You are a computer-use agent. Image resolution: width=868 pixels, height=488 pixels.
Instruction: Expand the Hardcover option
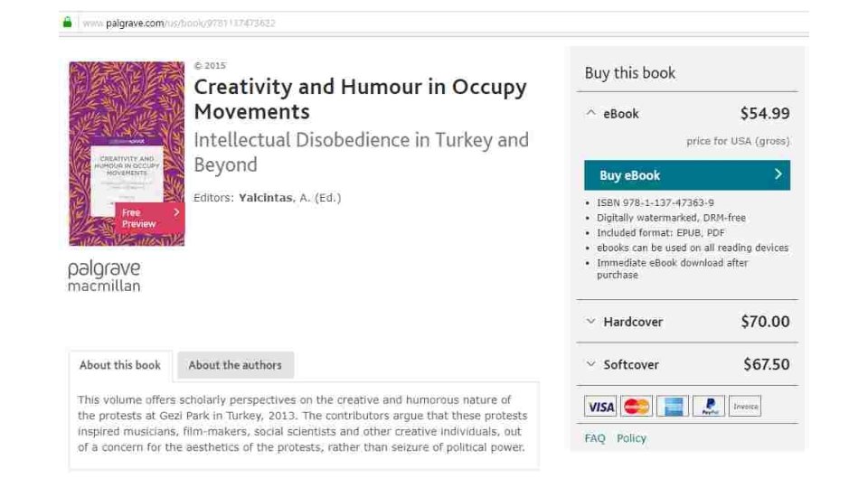pyautogui.click(x=591, y=322)
